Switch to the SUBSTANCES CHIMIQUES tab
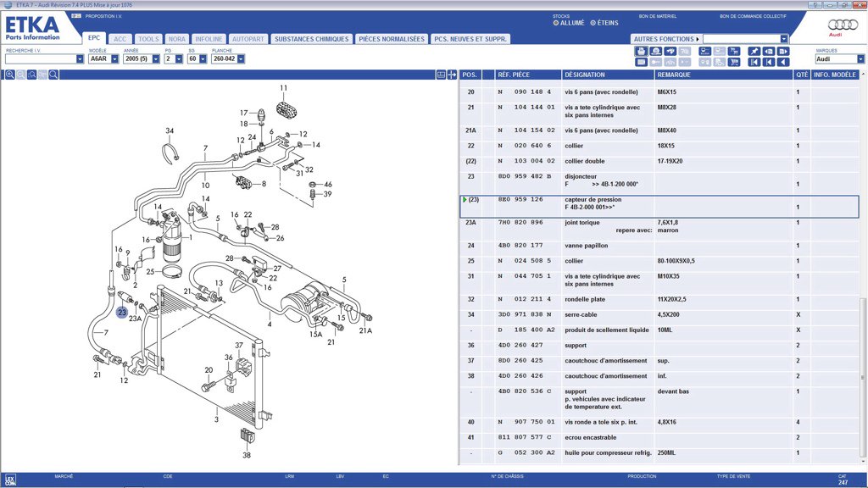Screen dimensions: 868x488 (311, 39)
